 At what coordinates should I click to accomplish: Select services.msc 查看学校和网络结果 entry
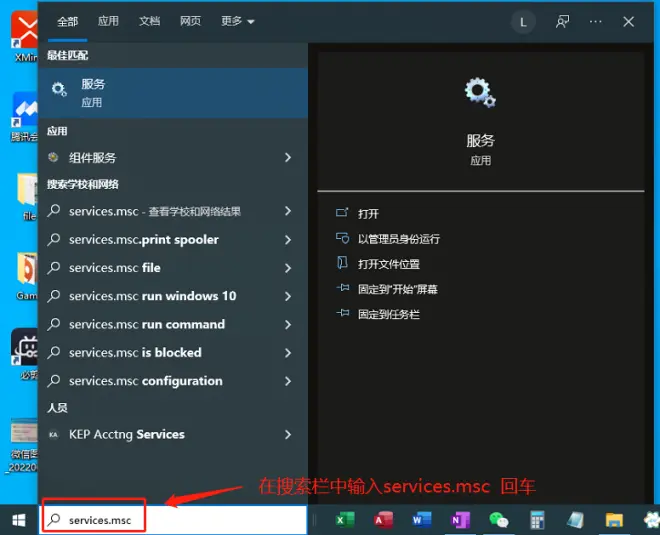pyautogui.click(x=173, y=211)
